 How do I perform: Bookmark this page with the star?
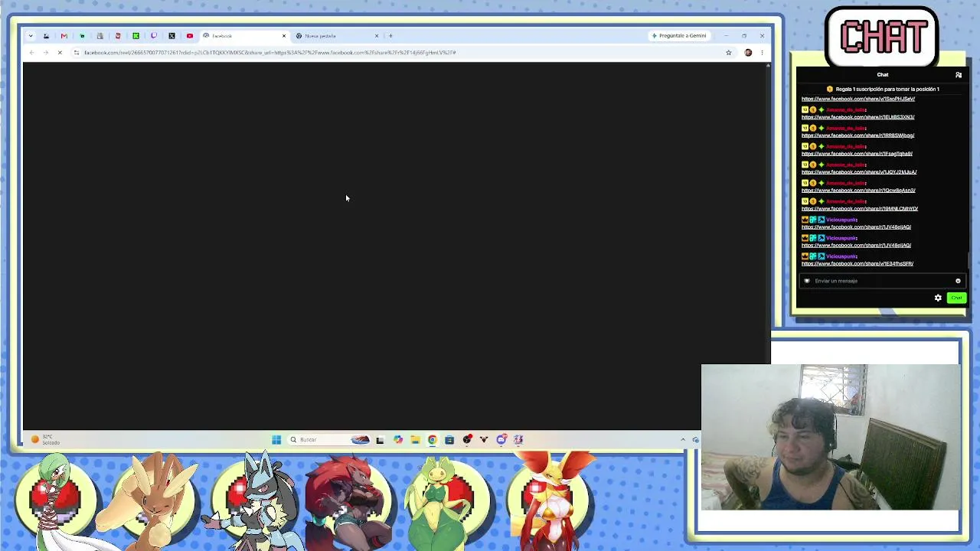tap(729, 53)
